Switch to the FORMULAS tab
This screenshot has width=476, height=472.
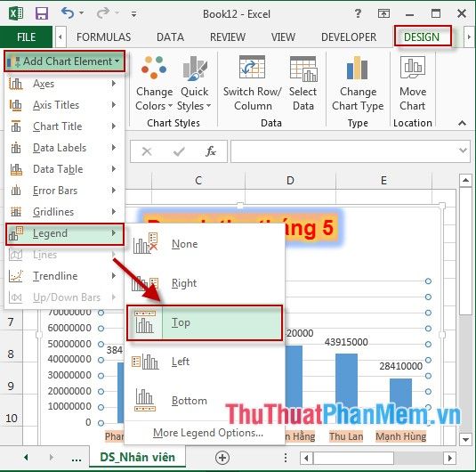pyautogui.click(x=104, y=37)
